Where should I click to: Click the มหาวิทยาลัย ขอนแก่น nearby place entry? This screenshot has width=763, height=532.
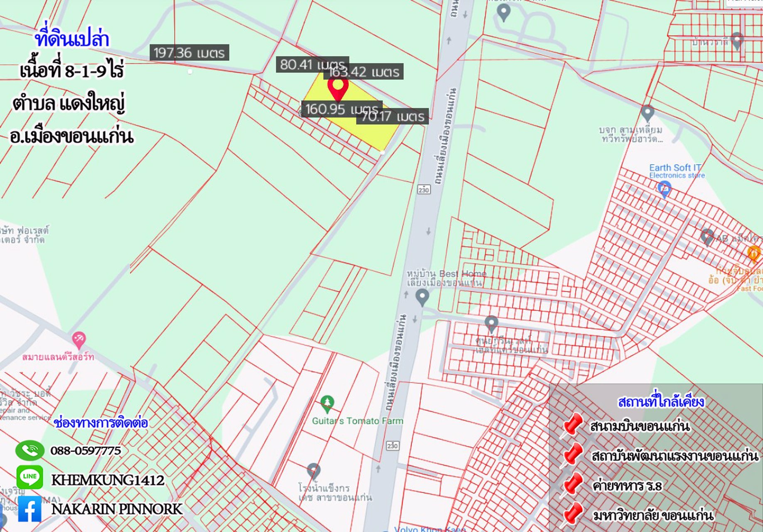coord(652,516)
